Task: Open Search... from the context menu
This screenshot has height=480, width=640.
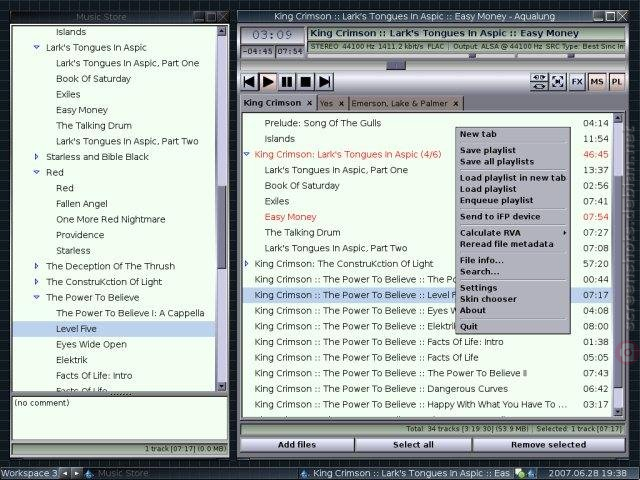Action: coord(480,271)
